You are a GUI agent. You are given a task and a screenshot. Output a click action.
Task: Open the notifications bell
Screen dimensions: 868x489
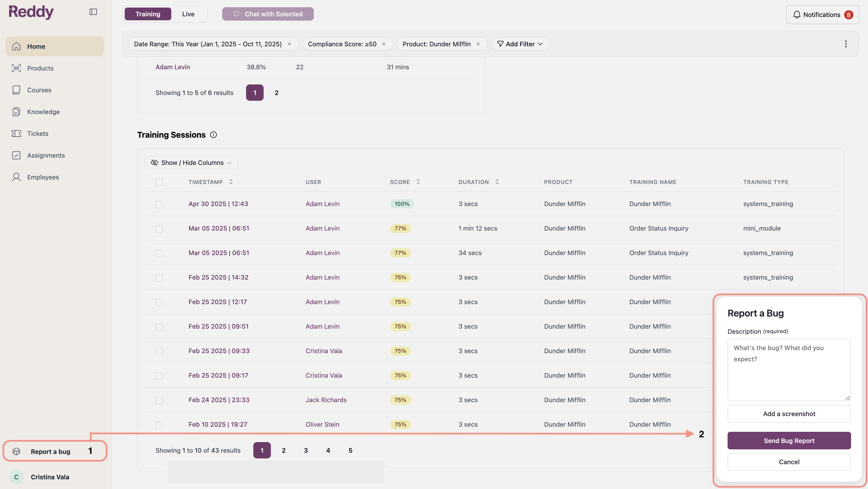[797, 14]
